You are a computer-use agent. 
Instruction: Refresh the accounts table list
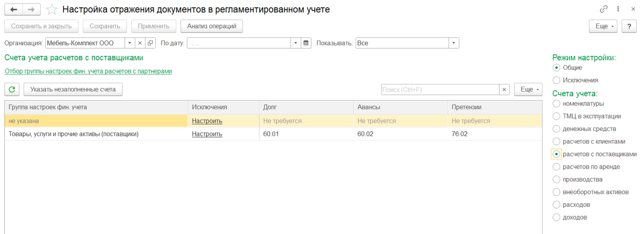pyautogui.click(x=12, y=89)
